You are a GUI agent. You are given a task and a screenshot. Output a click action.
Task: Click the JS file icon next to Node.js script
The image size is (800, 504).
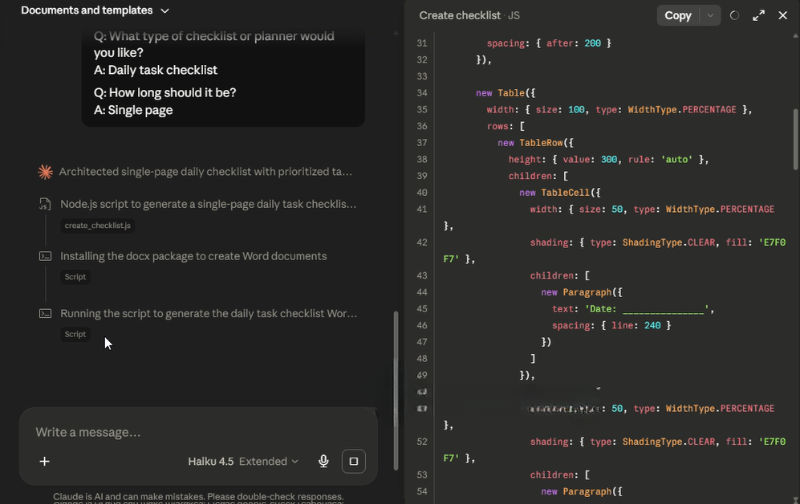45,204
